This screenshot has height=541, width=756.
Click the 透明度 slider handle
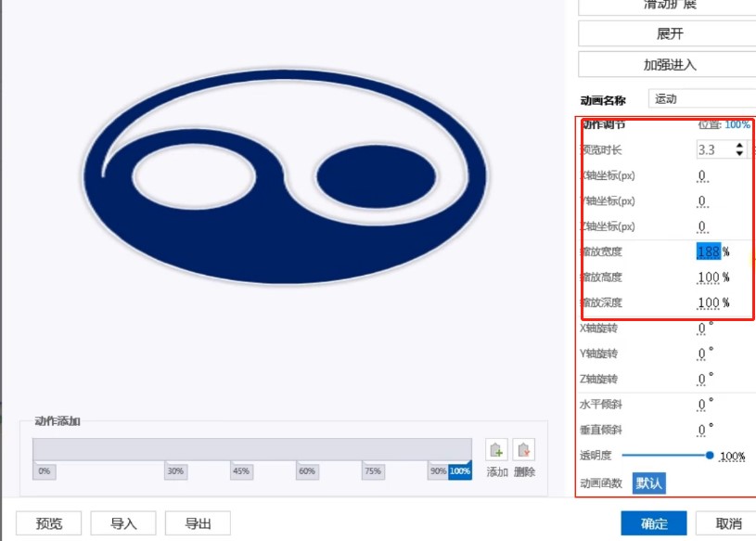click(710, 456)
